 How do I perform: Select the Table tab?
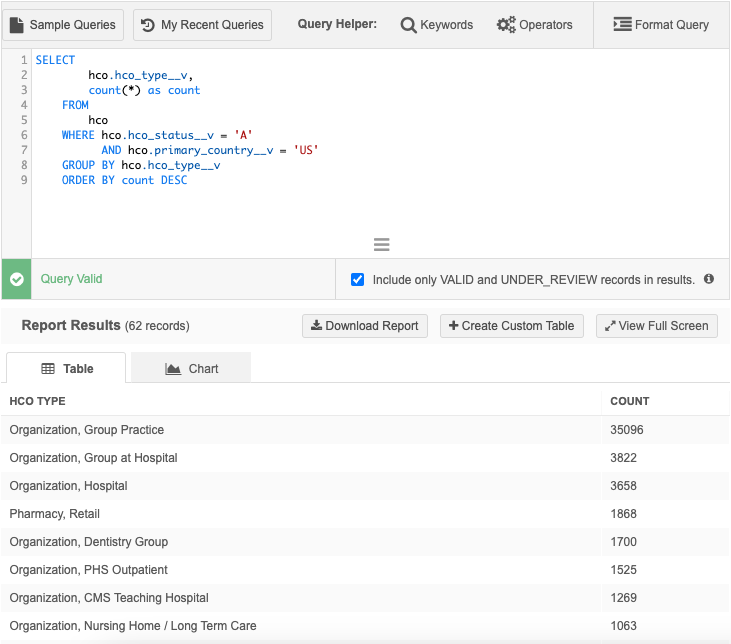coord(67,369)
